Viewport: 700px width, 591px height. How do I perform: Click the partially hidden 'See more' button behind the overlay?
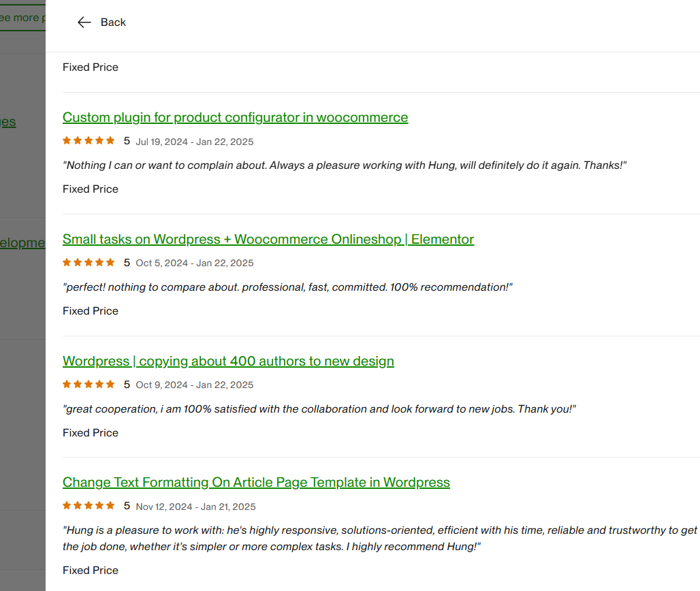click(x=22, y=18)
